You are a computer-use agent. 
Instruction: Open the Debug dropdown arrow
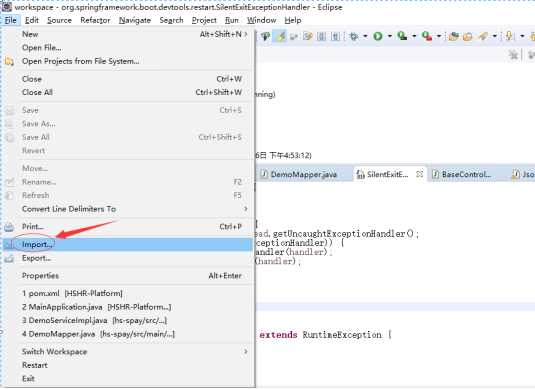tap(365, 36)
